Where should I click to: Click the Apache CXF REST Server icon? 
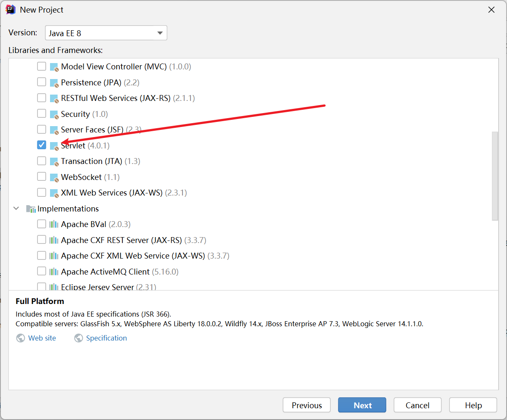[54, 240]
